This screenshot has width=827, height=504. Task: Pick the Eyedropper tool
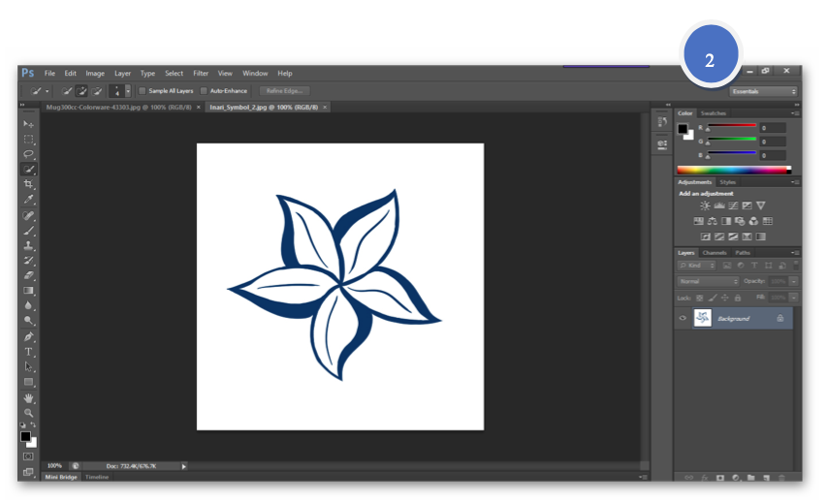tap(28, 200)
